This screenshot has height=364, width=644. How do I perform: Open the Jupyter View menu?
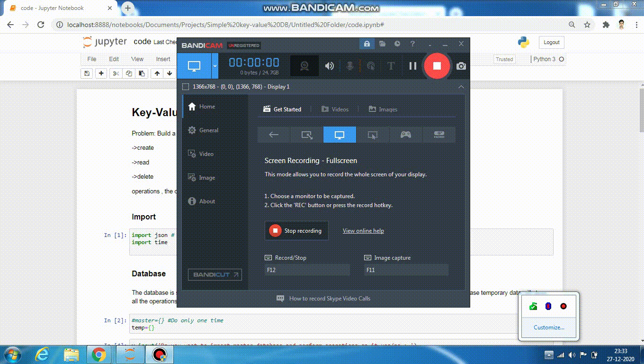(x=137, y=59)
